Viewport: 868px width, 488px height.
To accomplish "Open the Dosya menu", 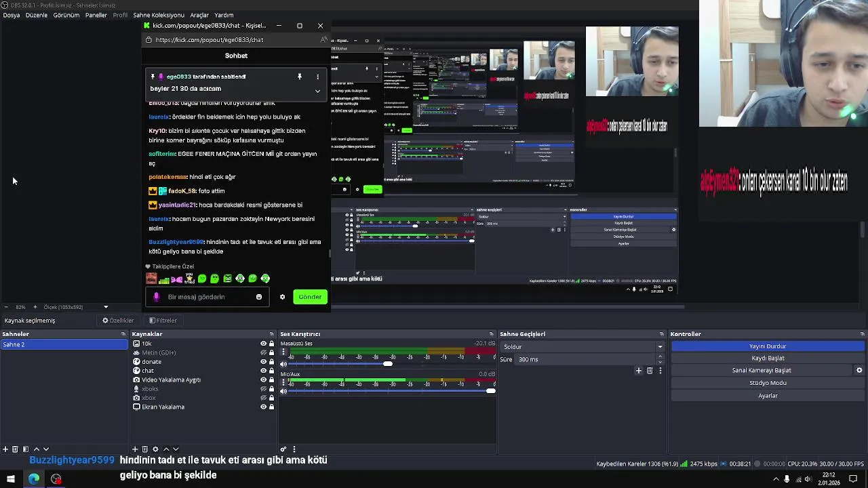I will tap(12, 15).
